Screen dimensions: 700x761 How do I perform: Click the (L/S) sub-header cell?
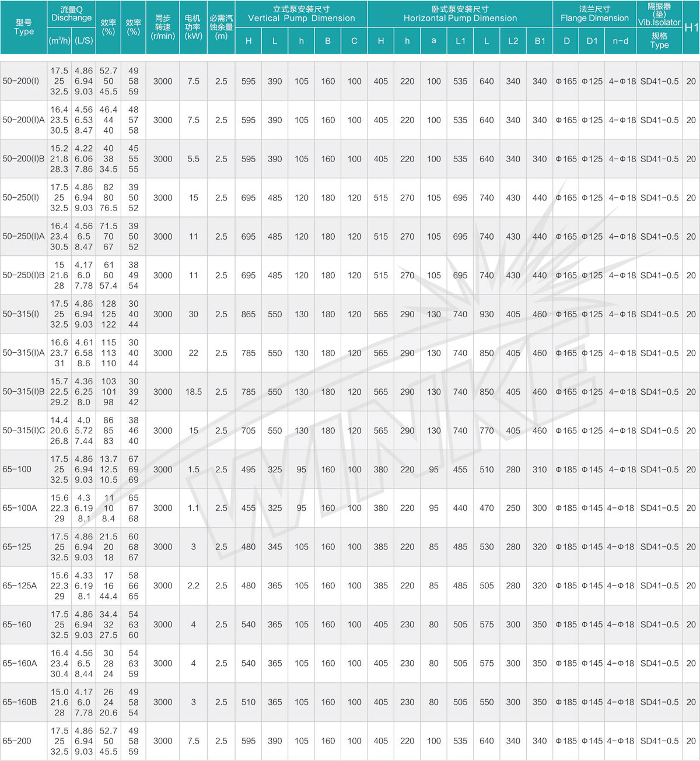point(84,41)
